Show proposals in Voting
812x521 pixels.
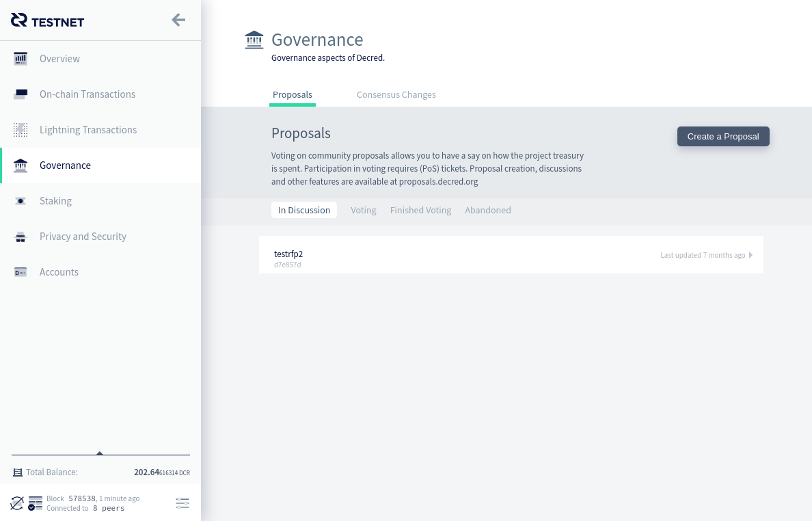(364, 210)
